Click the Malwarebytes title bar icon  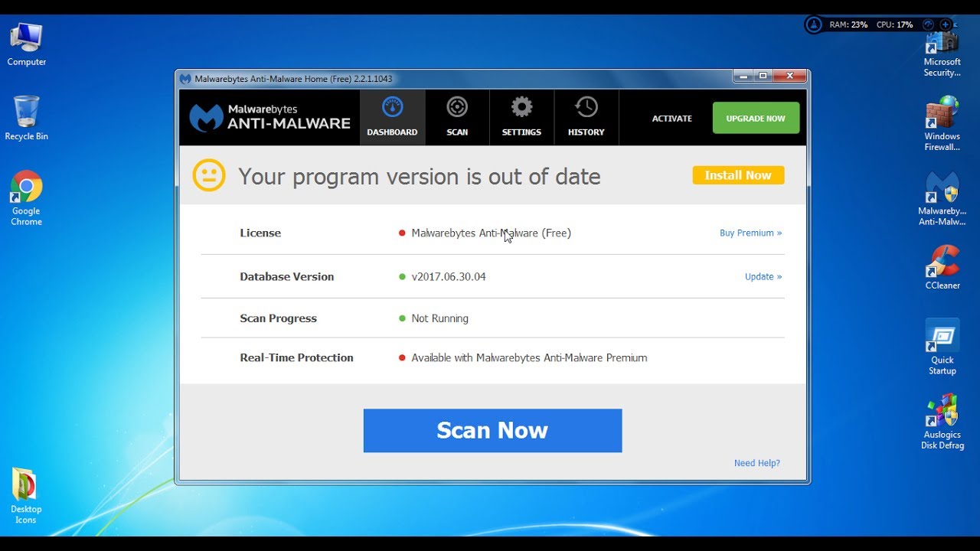(185, 79)
